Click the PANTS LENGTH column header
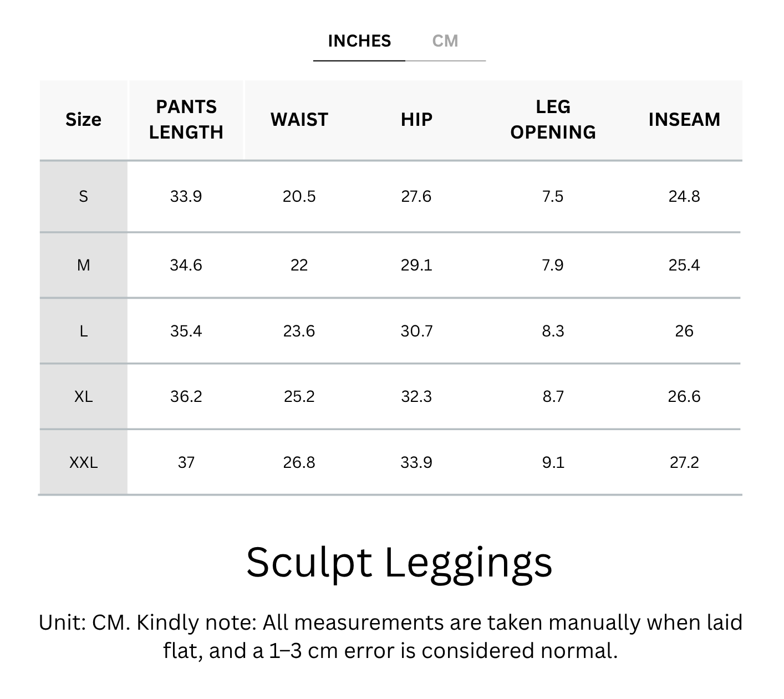784x699 pixels. point(186,120)
